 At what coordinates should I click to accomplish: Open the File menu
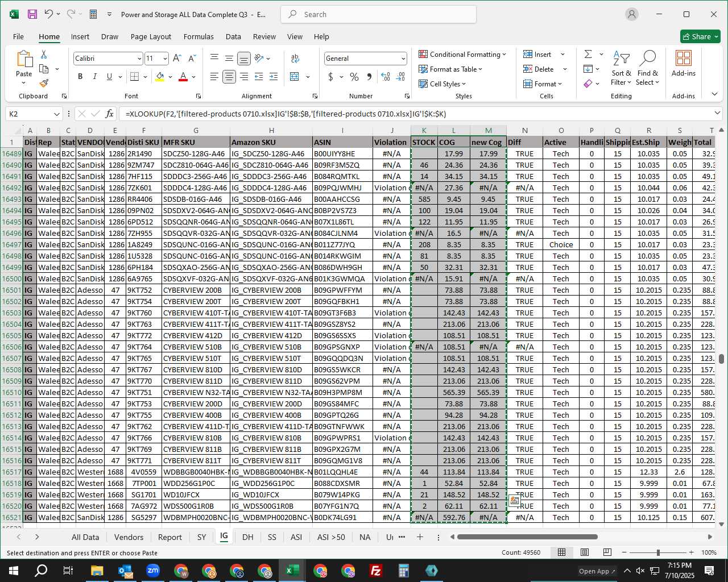tap(18, 36)
